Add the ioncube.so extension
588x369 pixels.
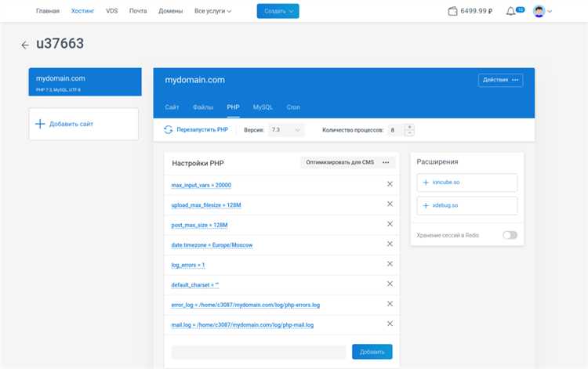point(467,183)
